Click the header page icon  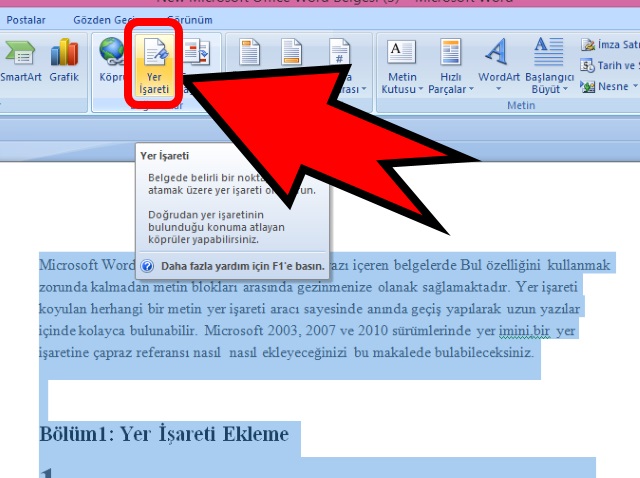click(x=249, y=52)
